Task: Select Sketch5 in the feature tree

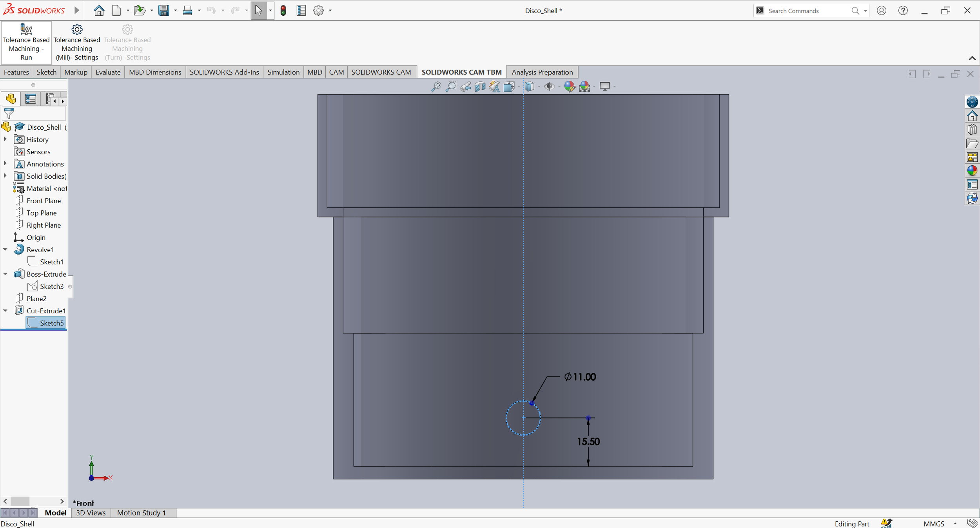Action: tap(46, 323)
